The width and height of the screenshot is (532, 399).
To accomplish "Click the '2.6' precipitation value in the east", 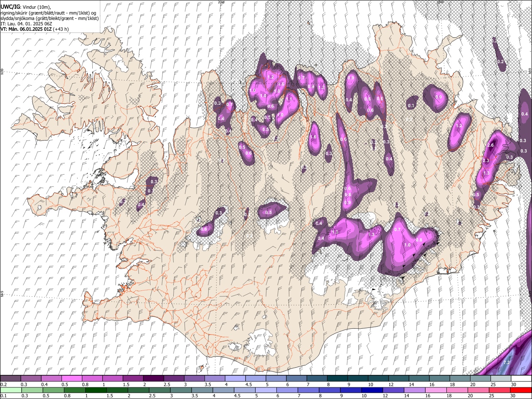I will [x=490, y=145].
